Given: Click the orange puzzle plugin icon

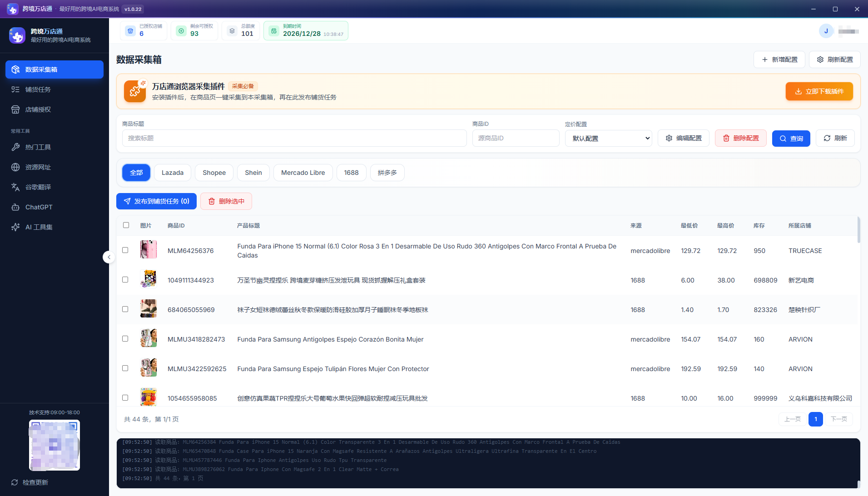Looking at the screenshot, I should click(x=135, y=91).
